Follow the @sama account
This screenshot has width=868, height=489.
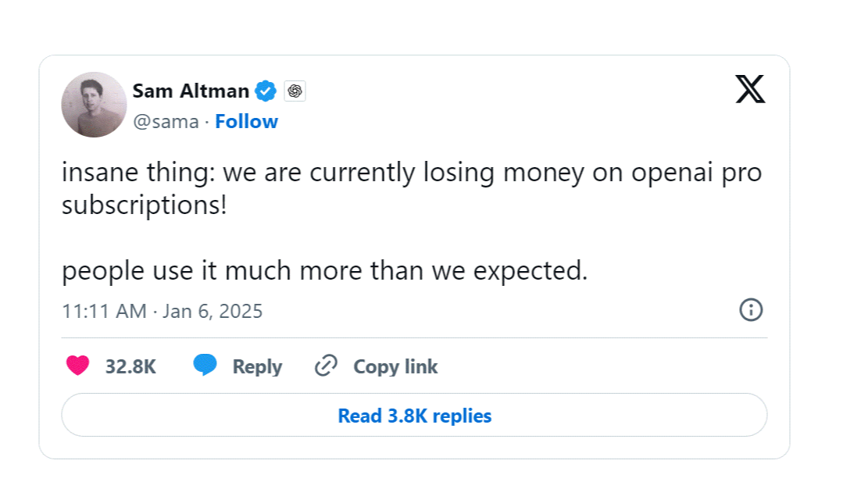coord(246,122)
